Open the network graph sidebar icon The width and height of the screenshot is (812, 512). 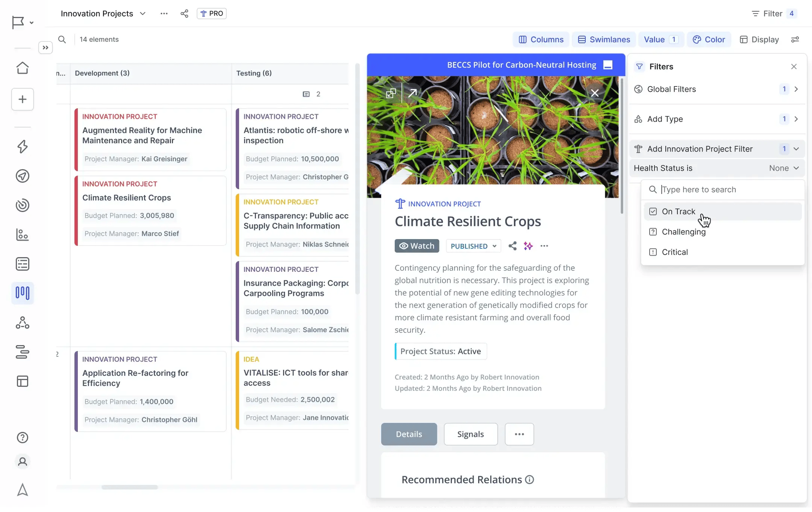click(x=23, y=323)
